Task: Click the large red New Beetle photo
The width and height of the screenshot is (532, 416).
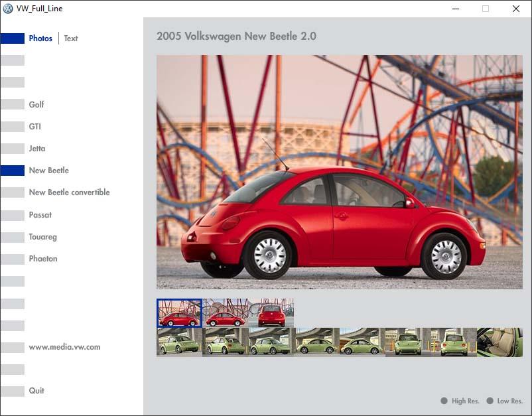Action: pyautogui.click(x=340, y=172)
